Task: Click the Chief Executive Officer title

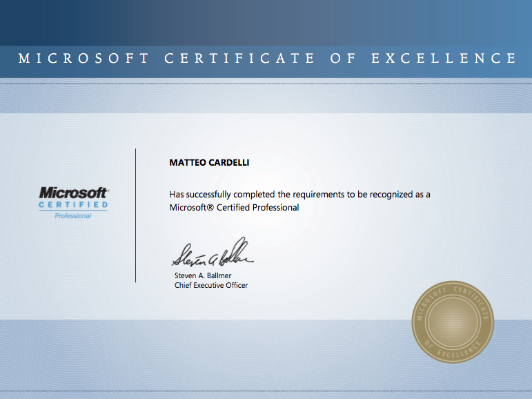Action: 211,285
